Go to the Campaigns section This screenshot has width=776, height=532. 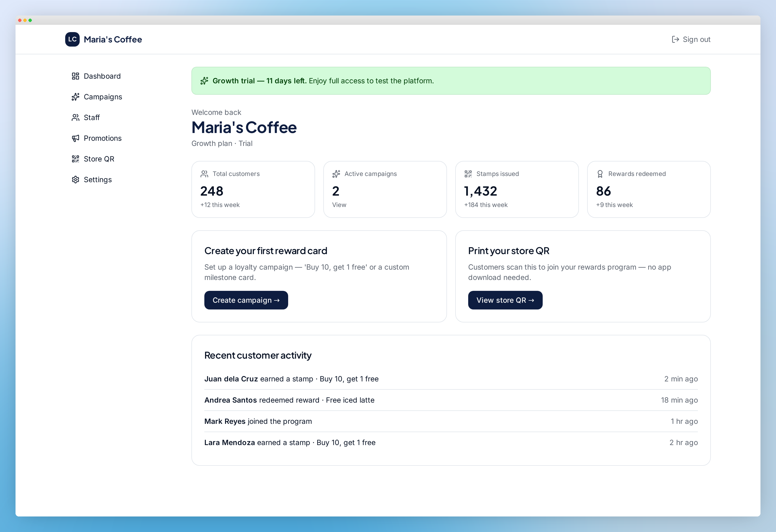click(97, 97)
